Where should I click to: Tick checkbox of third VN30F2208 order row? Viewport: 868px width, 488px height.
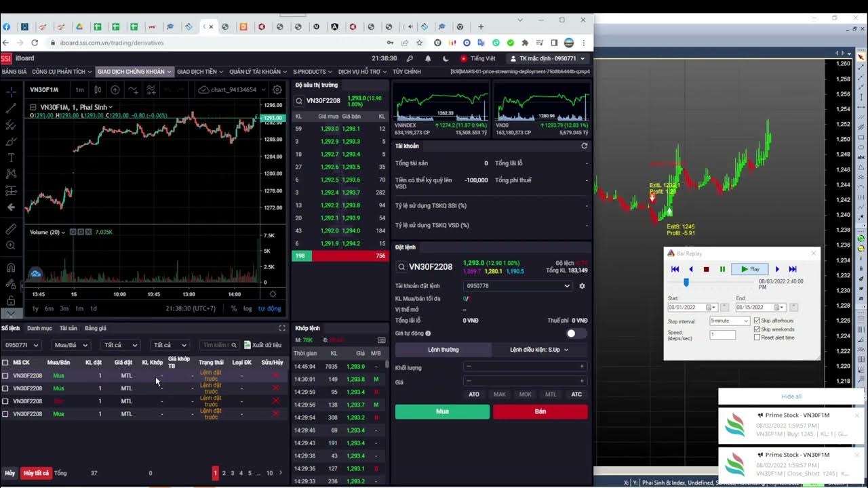[x=5, y=401]
